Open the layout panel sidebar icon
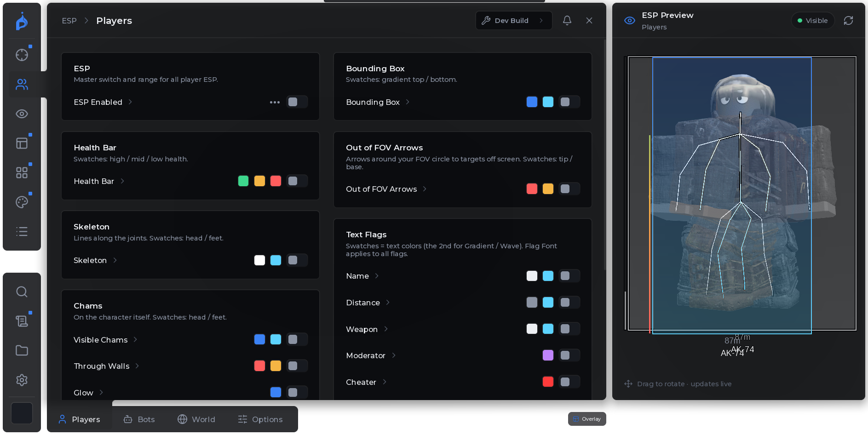Image resolution: width=868 pixels, height=435 pixels. tap(22, 143)
